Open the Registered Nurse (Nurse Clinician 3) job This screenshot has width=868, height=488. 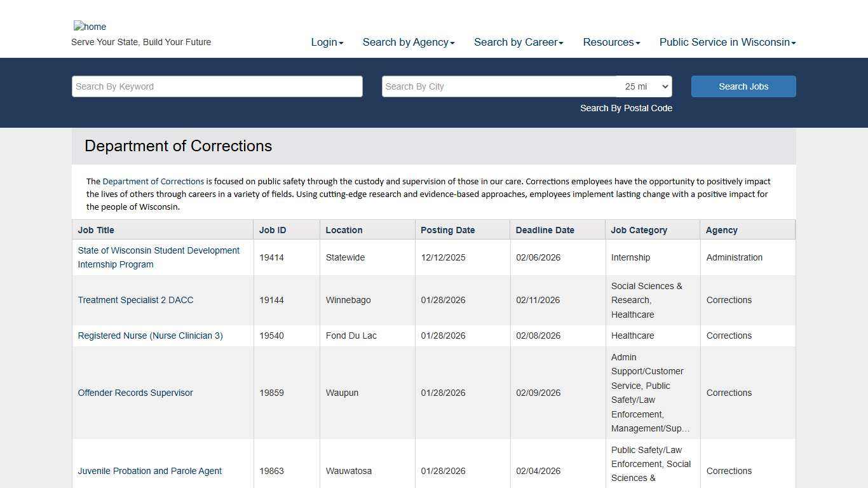click(150, 335)
